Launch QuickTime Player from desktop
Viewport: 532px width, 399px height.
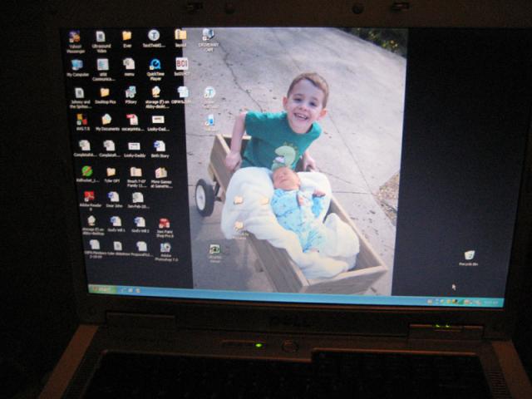(155, 69)
